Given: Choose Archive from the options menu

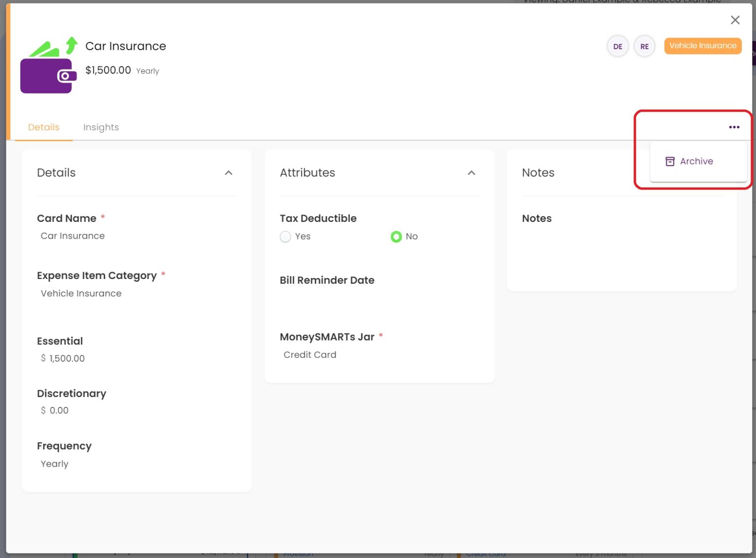Looking at the screenshot, I should pyautogui.click(x=696, y=161).
